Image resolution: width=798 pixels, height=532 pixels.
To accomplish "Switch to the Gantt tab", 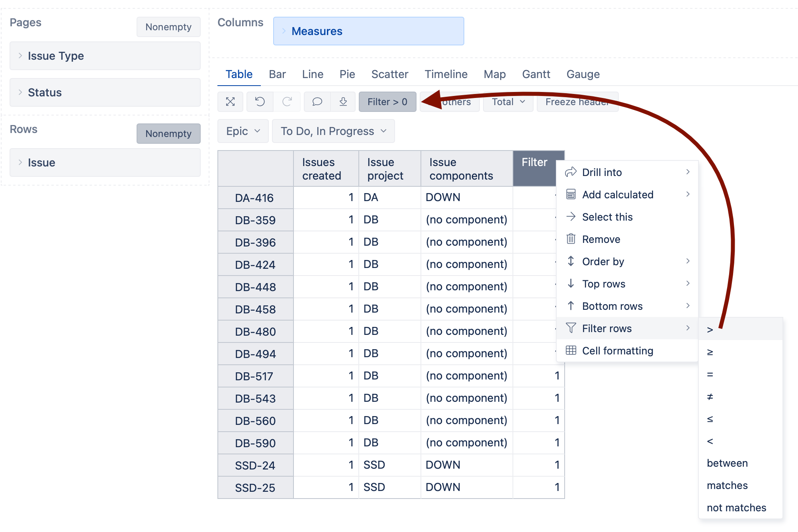I will 536,74.
